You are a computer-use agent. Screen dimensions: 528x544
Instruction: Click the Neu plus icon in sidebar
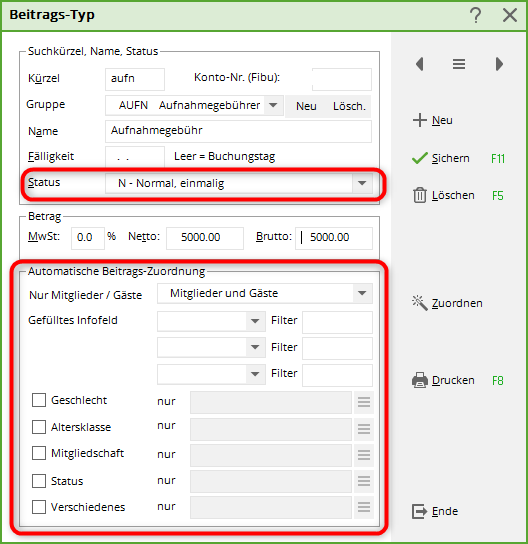click(x=420, y=120)
